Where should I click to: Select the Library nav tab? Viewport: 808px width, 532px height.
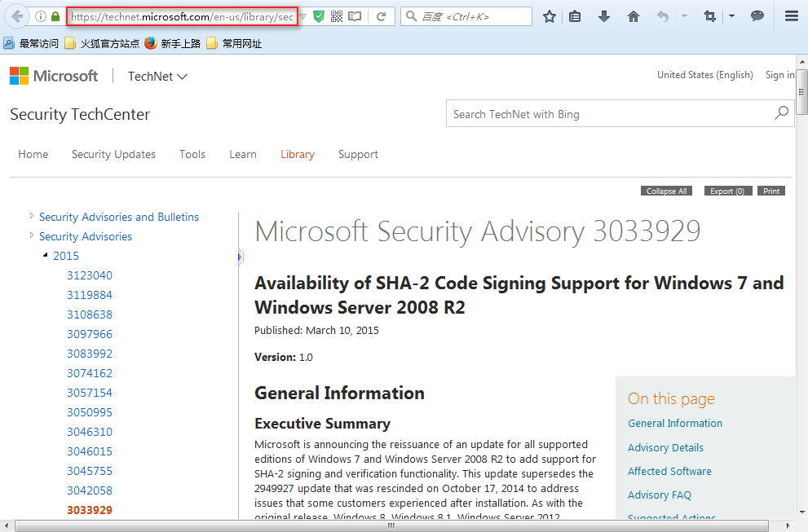point(298,155)
